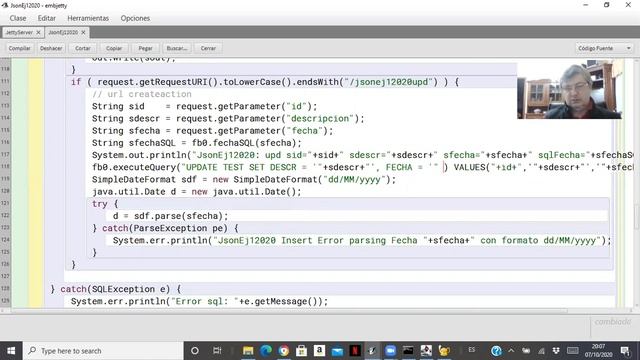Open the Código Fuente view dropdown
The width and height of the screenshot is (640, 360).
click(x=604, y=48)
